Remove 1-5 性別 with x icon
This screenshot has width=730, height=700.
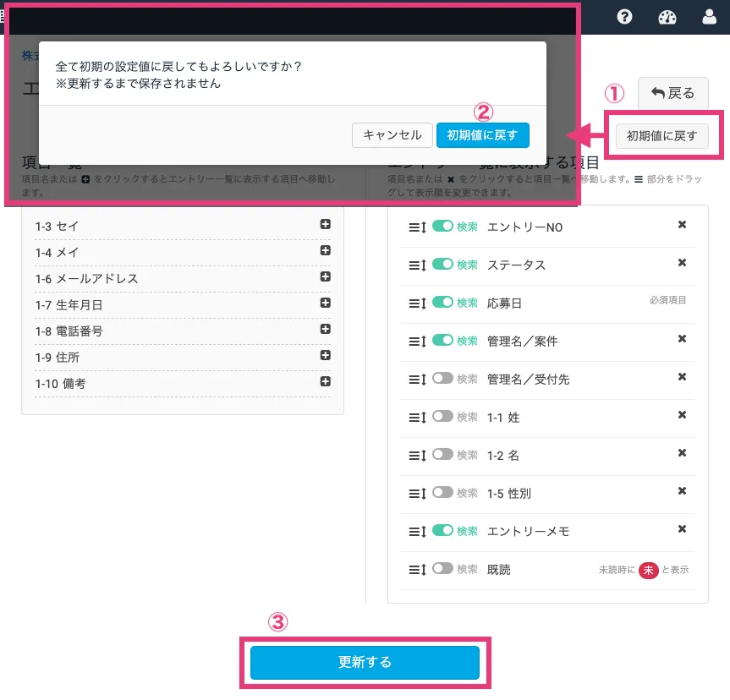(x=682, y=491)
